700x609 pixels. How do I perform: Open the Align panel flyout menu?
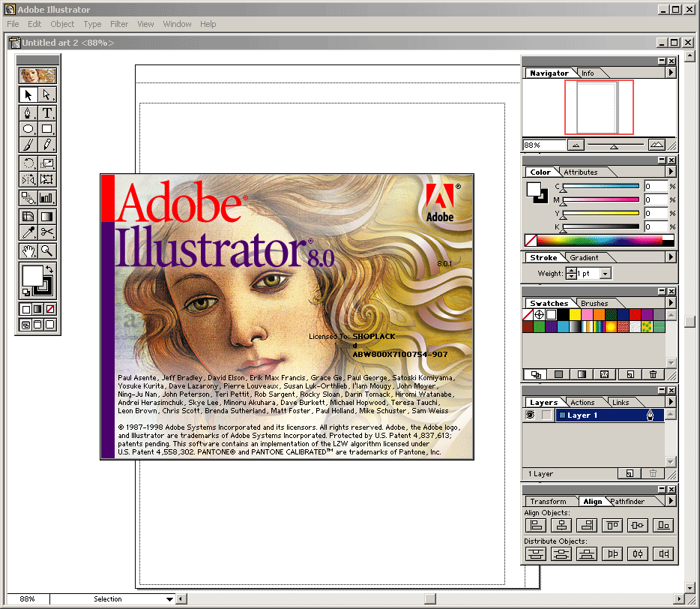point(671,501)
